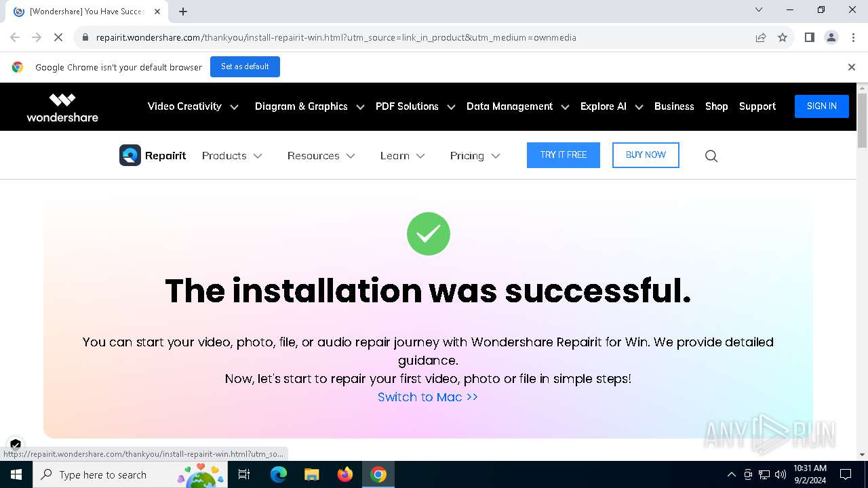Open the Windows Start menu
The height and width of the screenshot is (488, 868).
click(x=16, y=474)
